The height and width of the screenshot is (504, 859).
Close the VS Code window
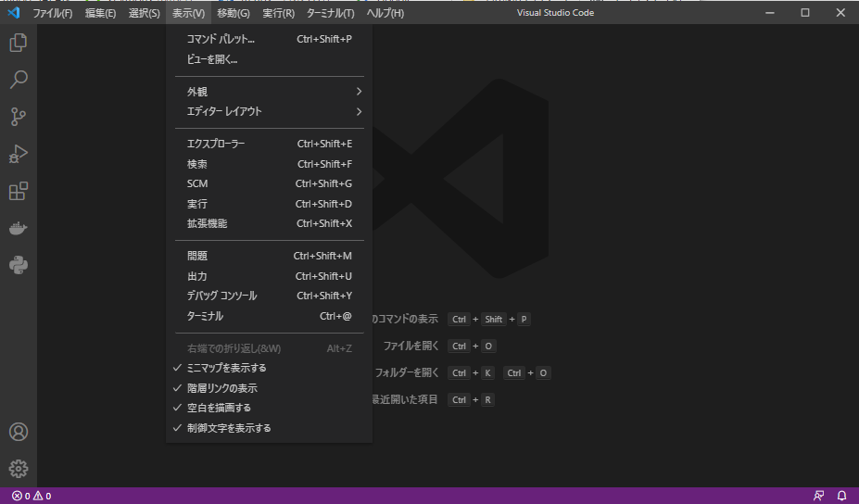click(x=840, y=13)
